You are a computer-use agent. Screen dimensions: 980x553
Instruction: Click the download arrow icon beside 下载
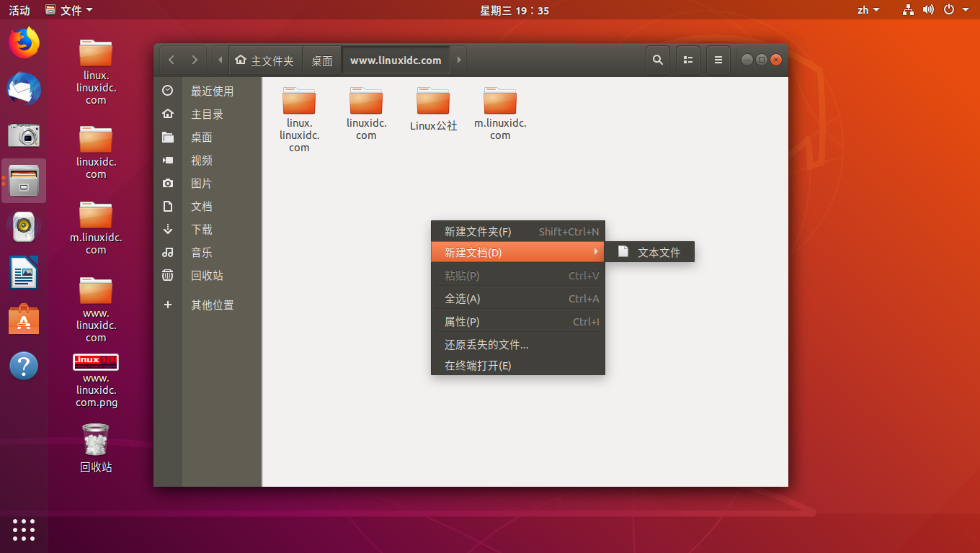(168, 229)
